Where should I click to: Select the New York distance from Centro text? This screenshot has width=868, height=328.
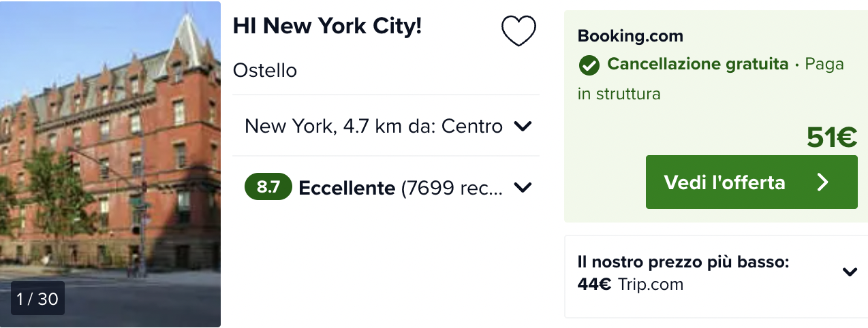pos(373,126)
